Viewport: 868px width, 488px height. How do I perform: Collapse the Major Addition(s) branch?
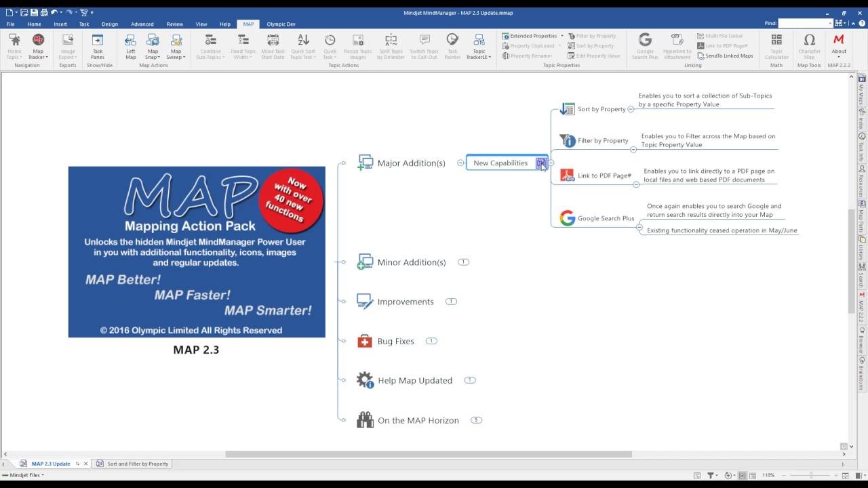(460, 163)
